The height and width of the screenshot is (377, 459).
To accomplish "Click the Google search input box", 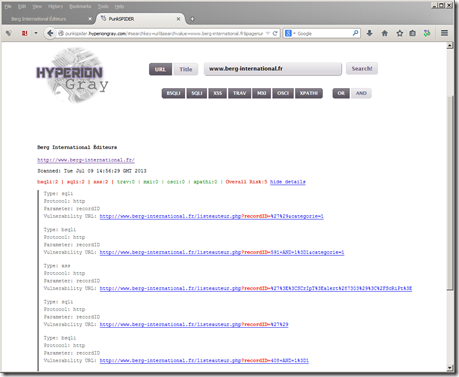I will click(x=323, y=33).
